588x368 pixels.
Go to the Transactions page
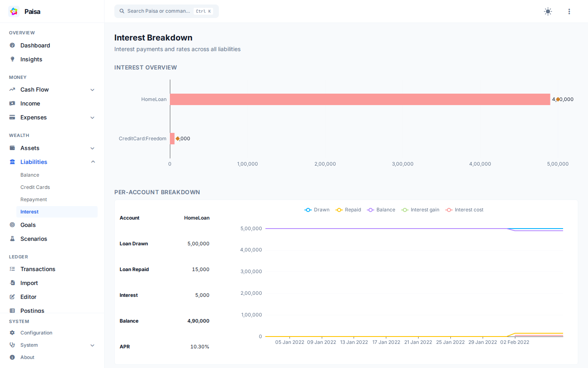tap(38, 269)
